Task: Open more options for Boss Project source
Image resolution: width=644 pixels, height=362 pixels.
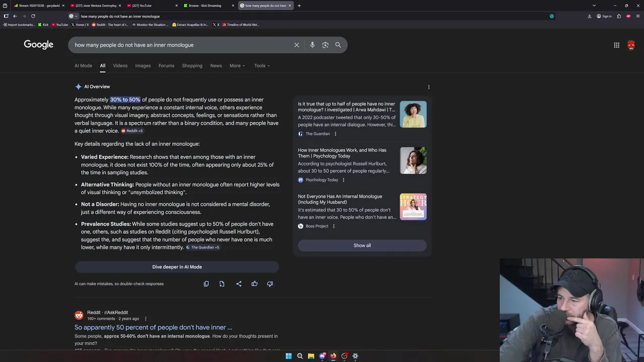Action: tap(333, 226)
